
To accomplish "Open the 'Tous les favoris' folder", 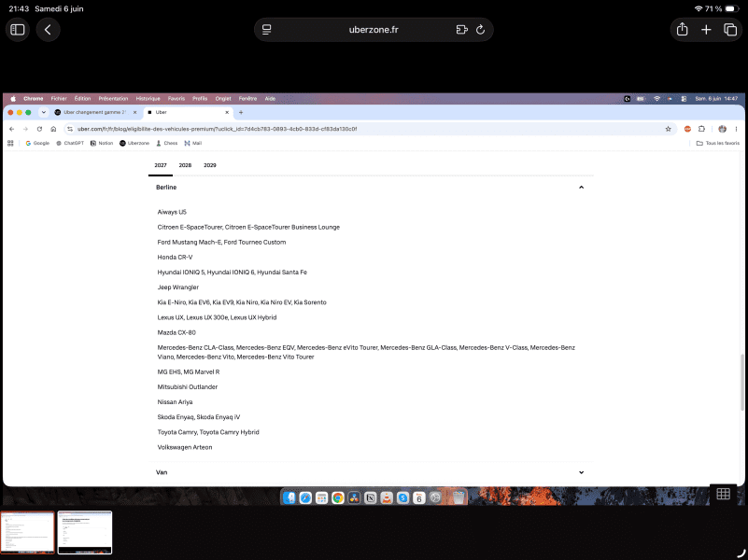I will (x=718, y=143).
